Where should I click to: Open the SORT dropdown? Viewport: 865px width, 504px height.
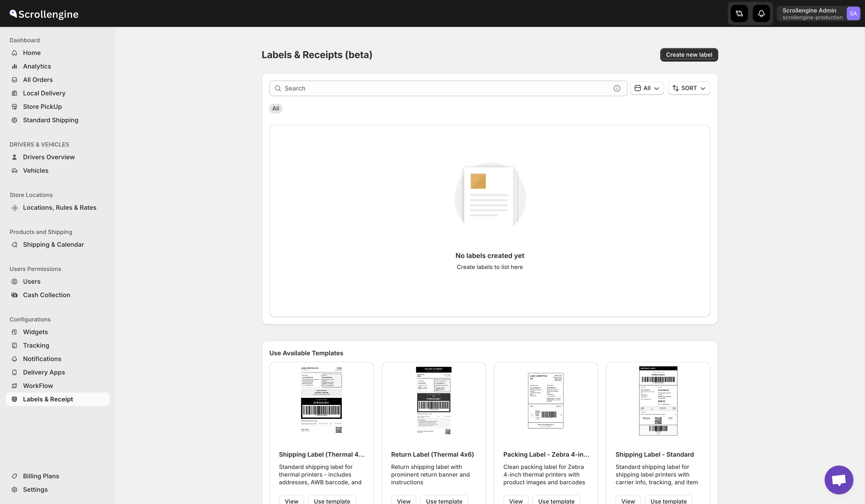click(x=689, y=88)
